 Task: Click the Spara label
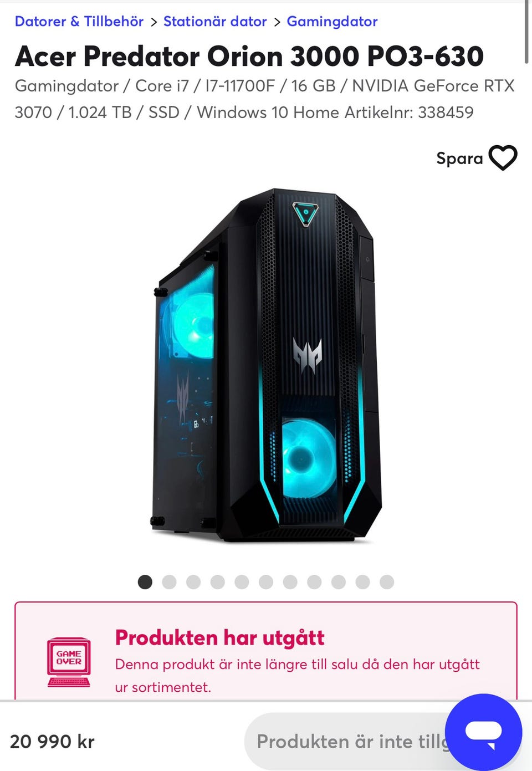(x=459, y=159)
